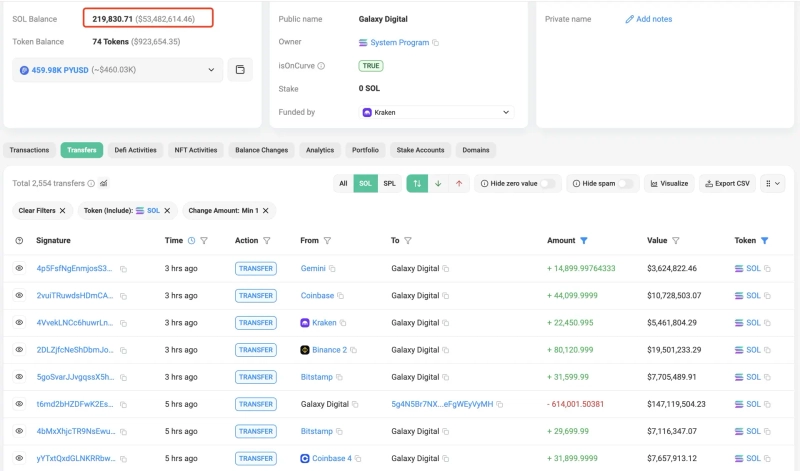Switch to the Defi Activities tab
800x471 pixels.
coord(135,150)
